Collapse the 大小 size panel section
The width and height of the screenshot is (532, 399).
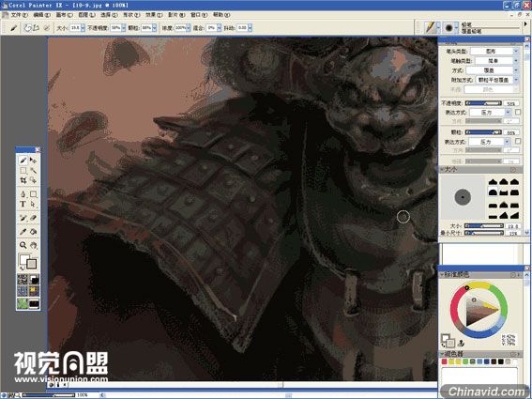[442, 169]
